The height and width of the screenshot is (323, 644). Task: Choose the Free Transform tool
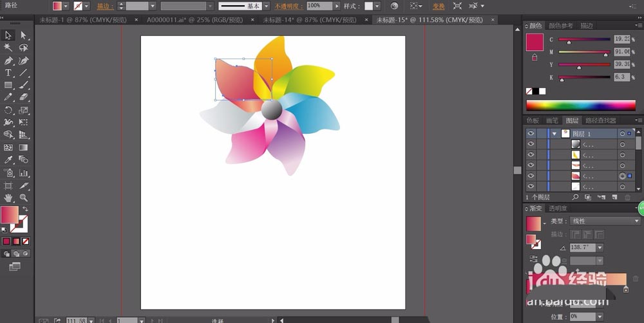23,122
